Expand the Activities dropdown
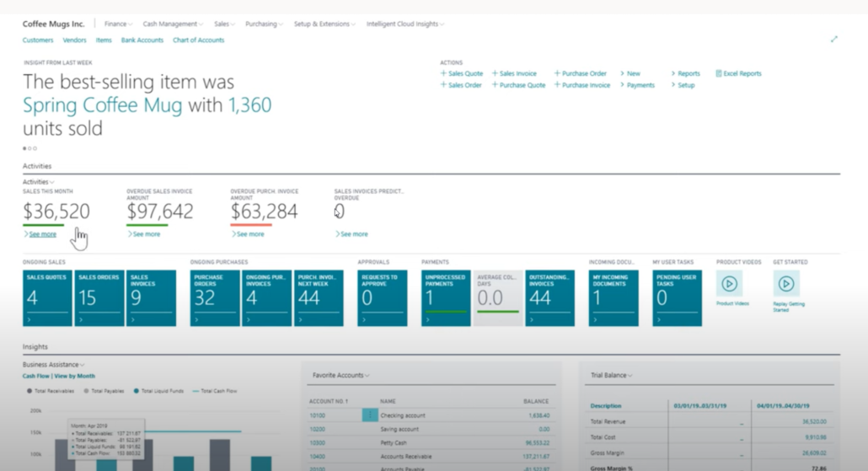Screen dimensions: 868x471 [38, 181]
